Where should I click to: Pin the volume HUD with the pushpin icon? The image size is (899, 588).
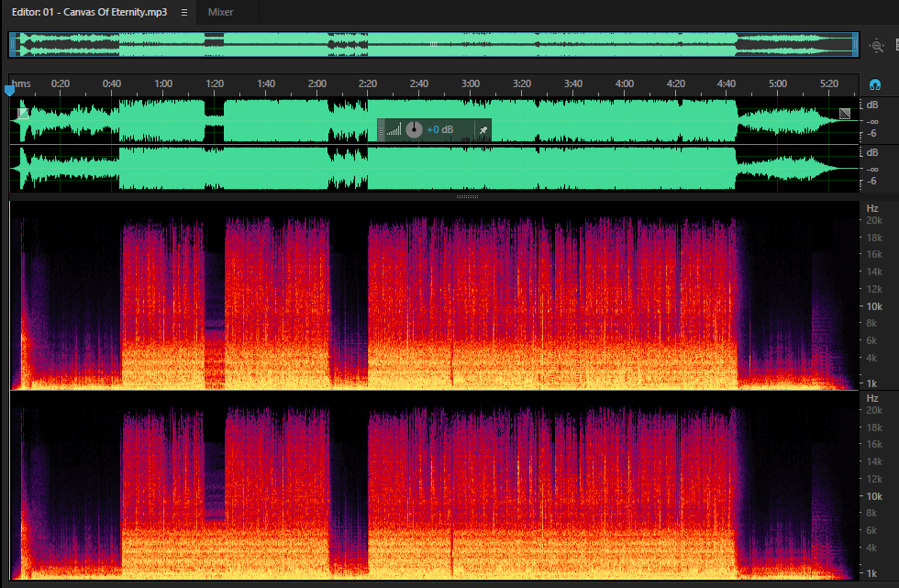pyautogui.click(x=483, y=130)
